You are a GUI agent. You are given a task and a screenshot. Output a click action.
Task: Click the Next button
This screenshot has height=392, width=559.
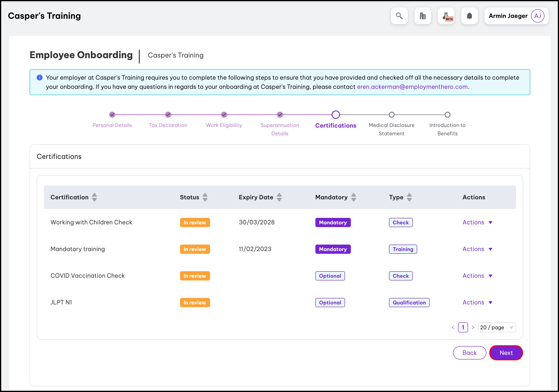point(506,353)
